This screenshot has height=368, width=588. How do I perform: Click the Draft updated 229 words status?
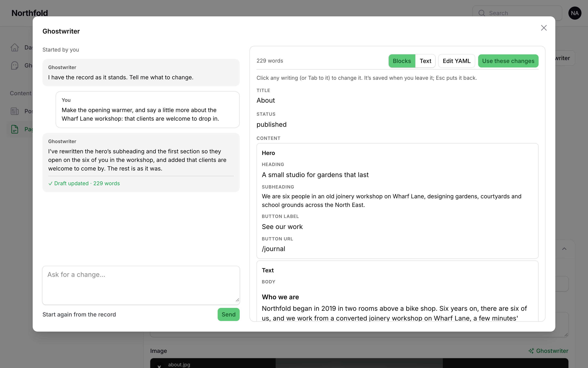tap(84, 183)
